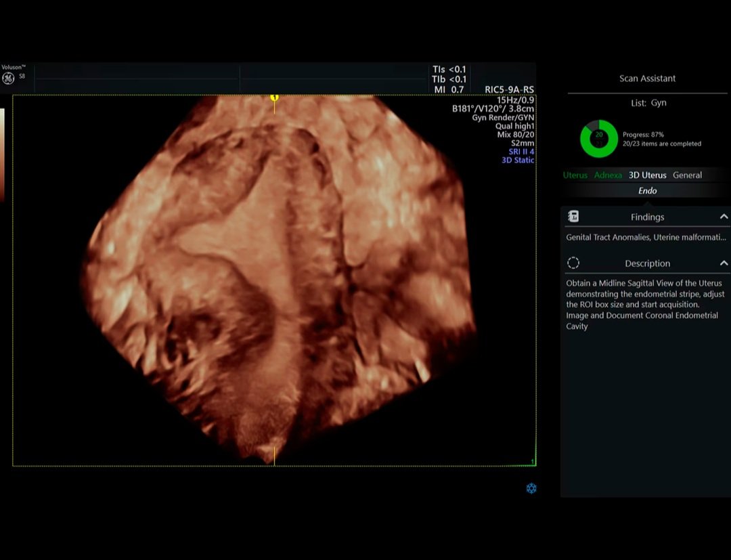Select the Endo scan item

click(x=647, y=191)
